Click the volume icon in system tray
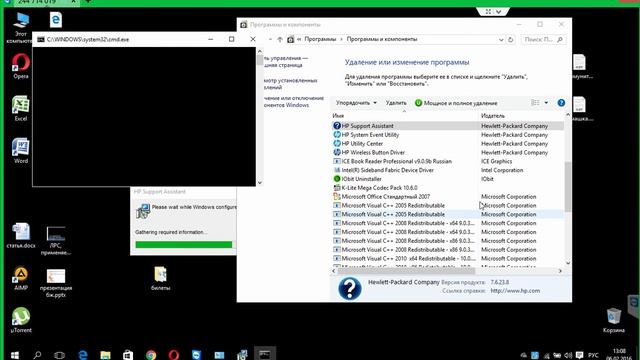640x360 pixels. 568,355
